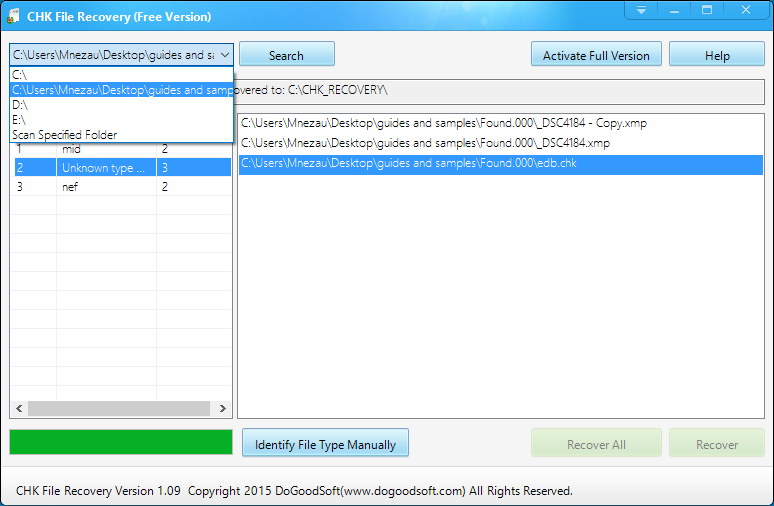The image size is (774, 506).
Task: Choose Scan Specified Folder option
Action: (x=121, y=134)
